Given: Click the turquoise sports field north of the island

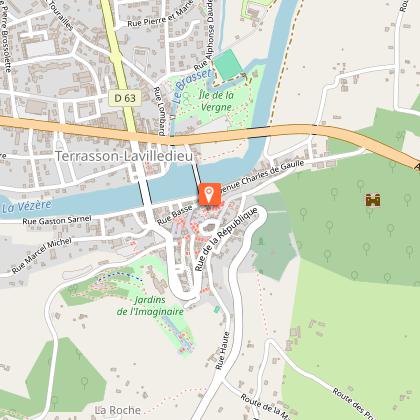Looking at the screenshot, I should click(x=228, y=65).
